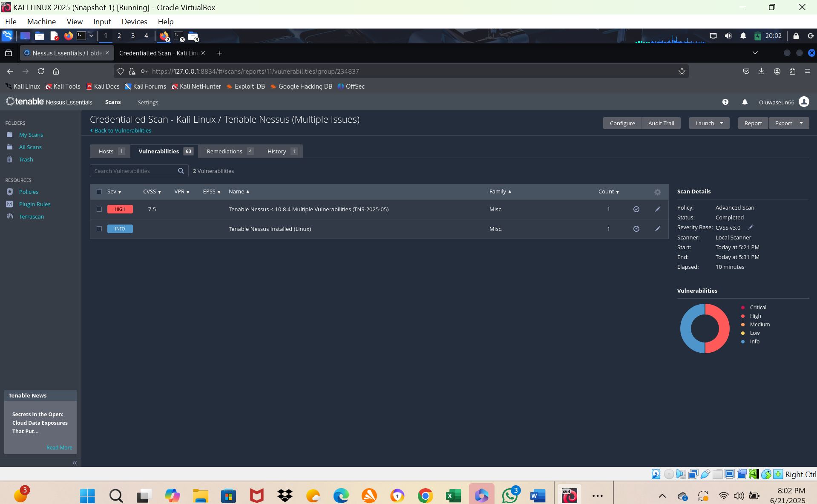Open the Kali Tools bookmark
Screen dimensions: 817x504
[63, 86]
